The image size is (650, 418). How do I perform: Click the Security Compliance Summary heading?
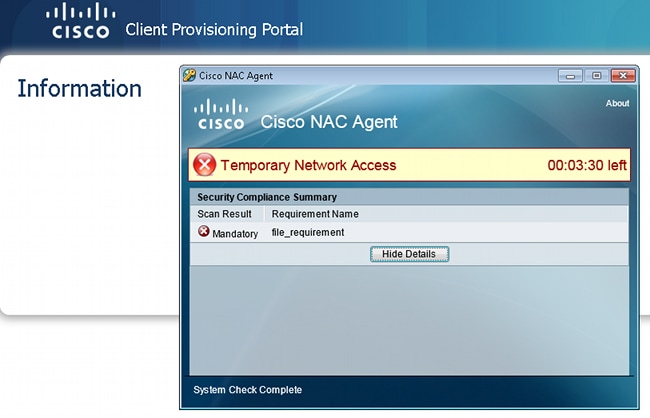(x=267, y=197)
